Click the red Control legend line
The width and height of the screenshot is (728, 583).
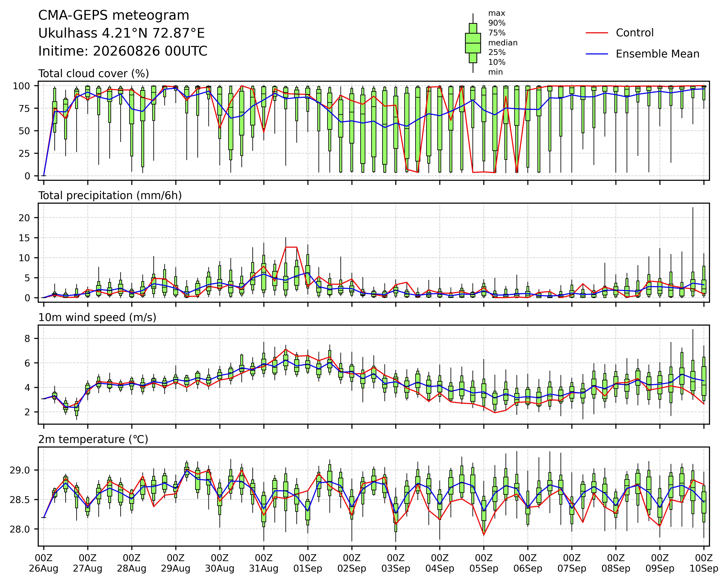[597, 33]
